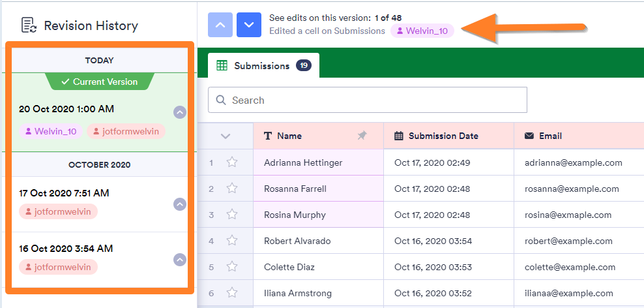Collapse the 20 Oct 2020 revision entry
Screen dimensions: 644x308
[180, 112]
